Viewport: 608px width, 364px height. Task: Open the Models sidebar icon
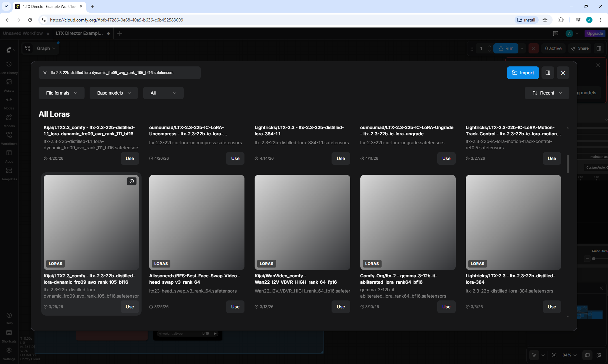tap(9, 120)
